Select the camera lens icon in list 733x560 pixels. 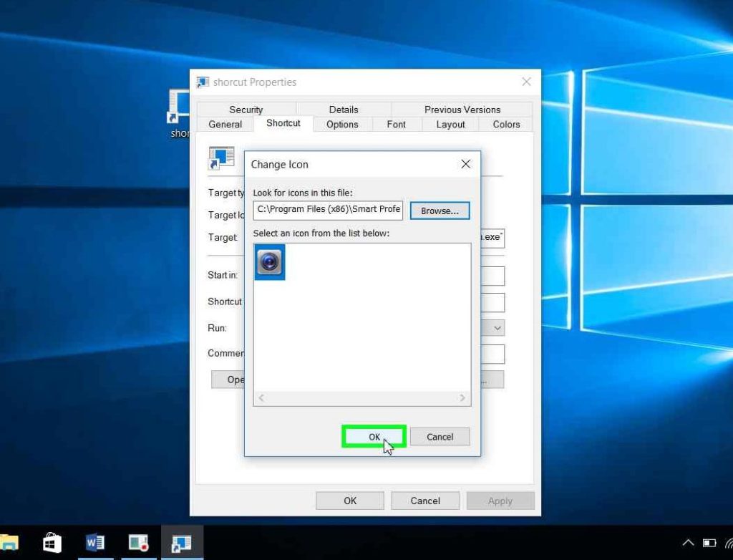click(270, 262)
